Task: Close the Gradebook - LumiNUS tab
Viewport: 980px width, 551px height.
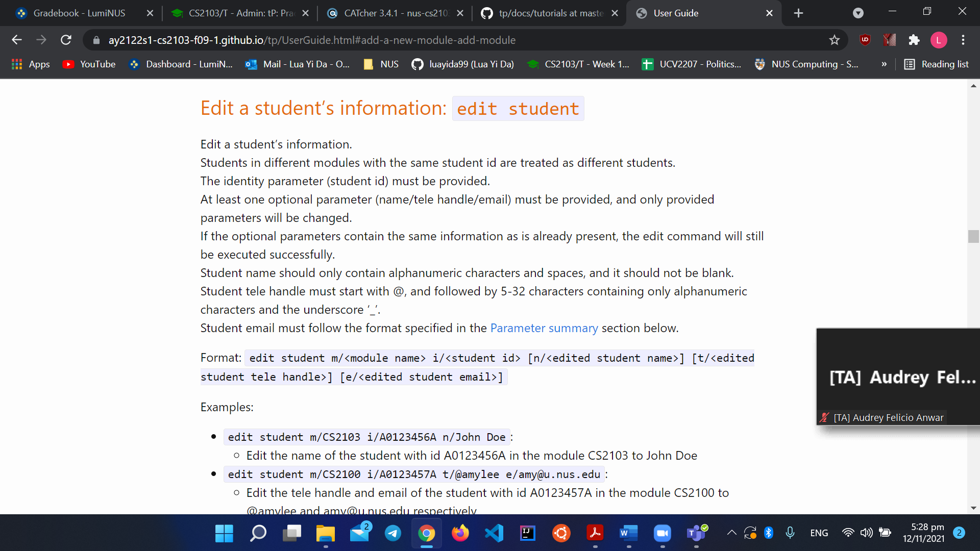Action: tap(150, 13)
